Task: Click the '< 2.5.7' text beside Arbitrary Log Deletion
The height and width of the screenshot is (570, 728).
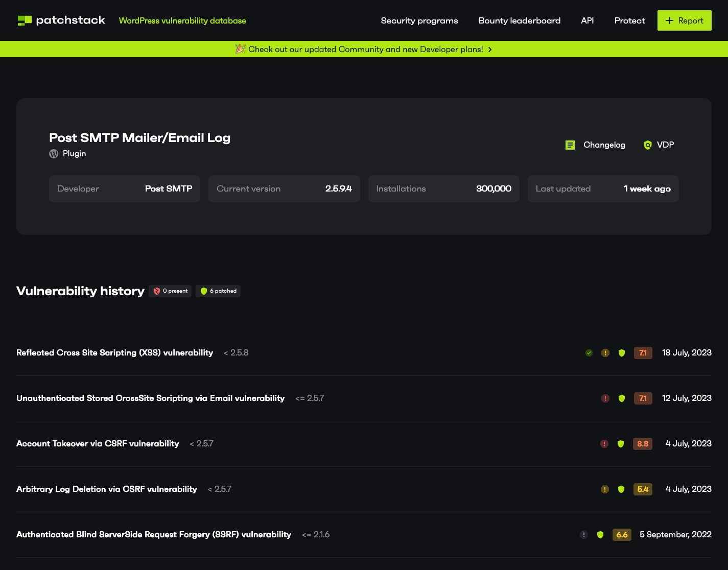Action: tap(220, 489)
